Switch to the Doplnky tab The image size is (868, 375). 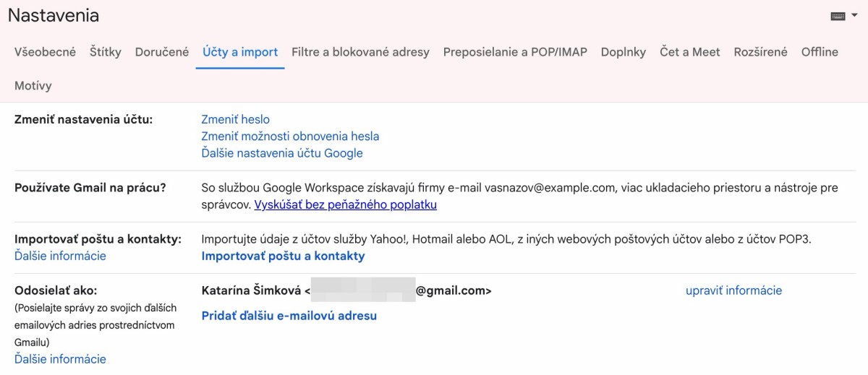click(x=624, y=52)
